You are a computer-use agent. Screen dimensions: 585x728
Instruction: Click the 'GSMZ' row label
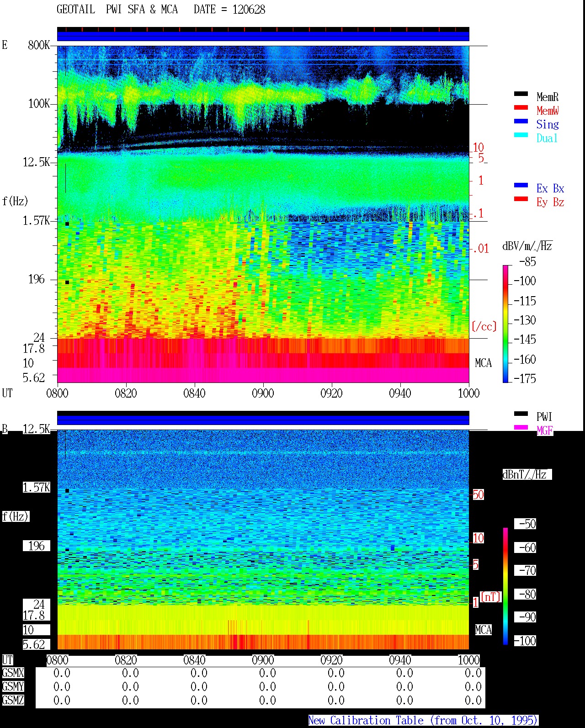pyautogui.click(x=13, y=700)
